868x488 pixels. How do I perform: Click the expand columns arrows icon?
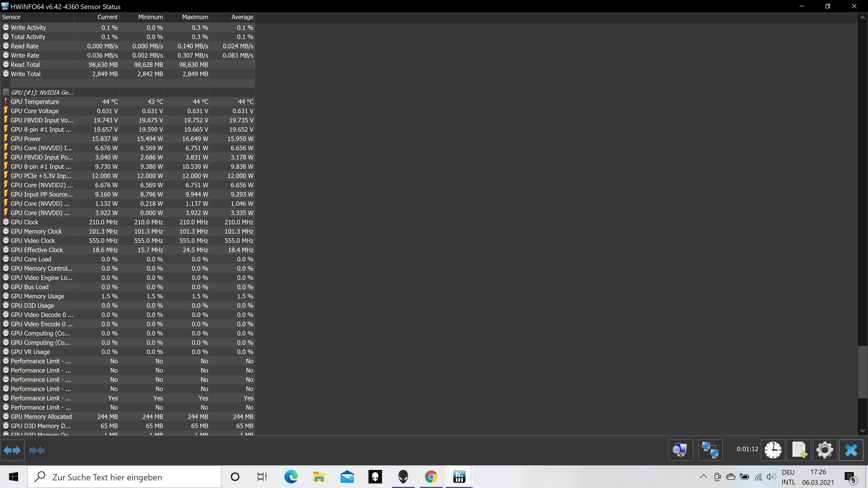point(12,450)
